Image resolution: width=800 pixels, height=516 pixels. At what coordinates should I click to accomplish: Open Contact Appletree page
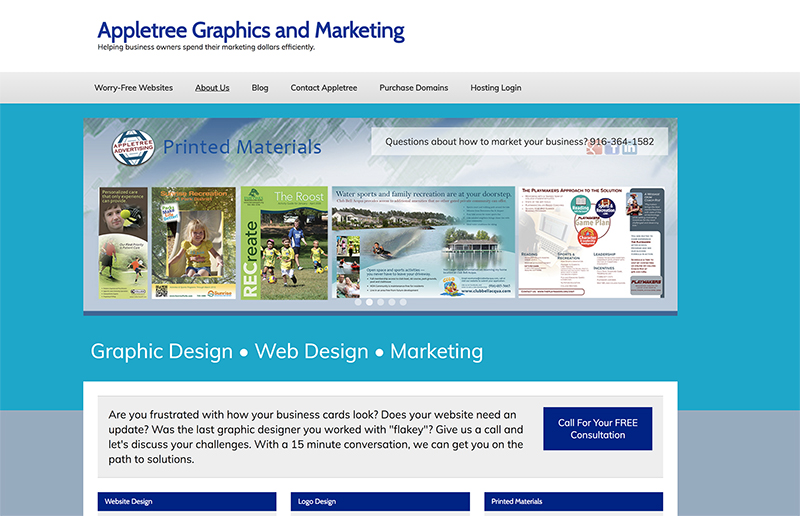click(324, 88)
